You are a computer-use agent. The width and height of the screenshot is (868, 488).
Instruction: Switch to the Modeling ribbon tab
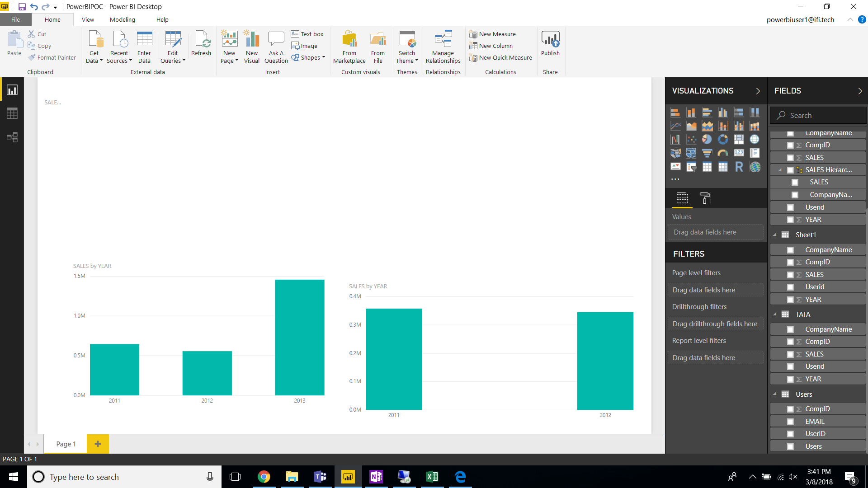point(123,20)
